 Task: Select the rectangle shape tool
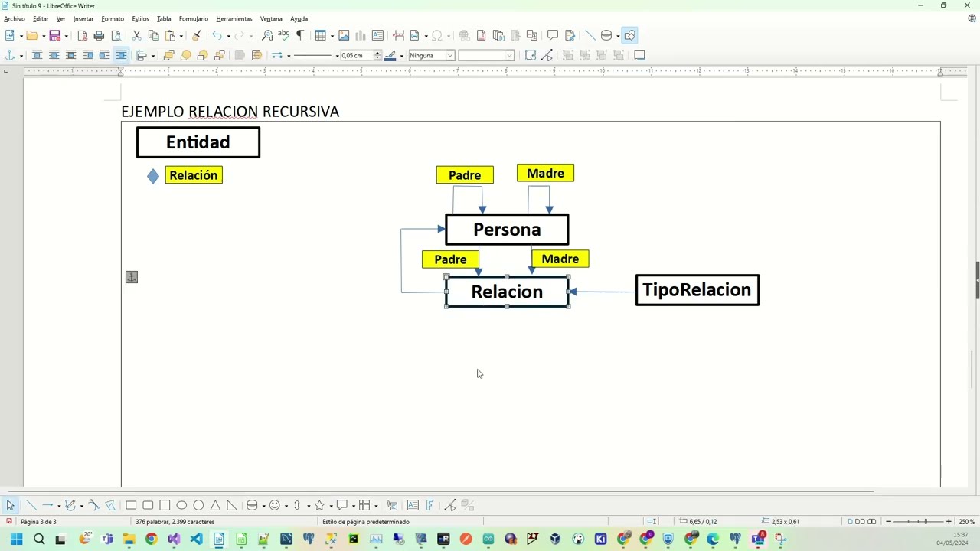tap(131, 505)
